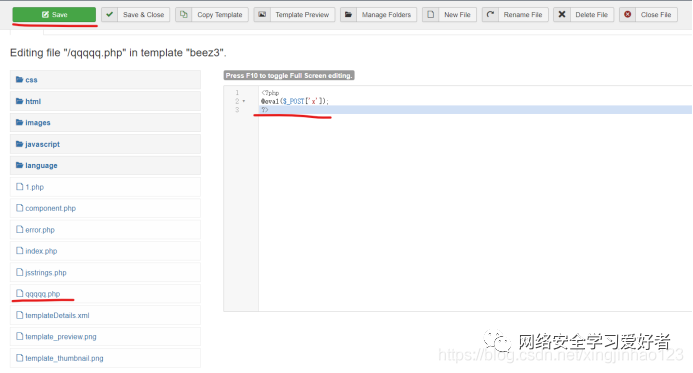
Task: Click the Save & Close checkmark icon
Action: pyautogui.click(x=110, y=15)
